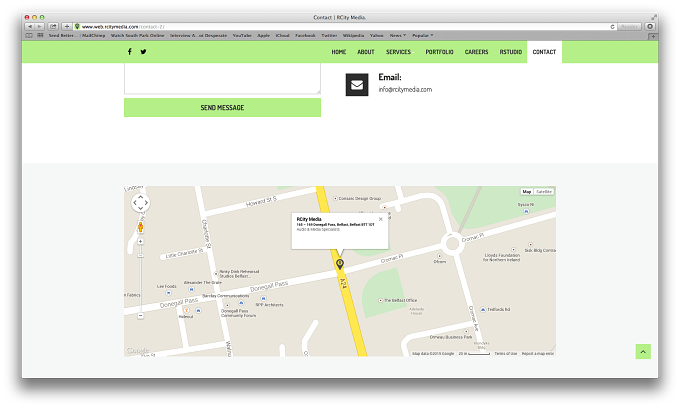
Task: Open the Portfolio page
Action: click(439, 52)
